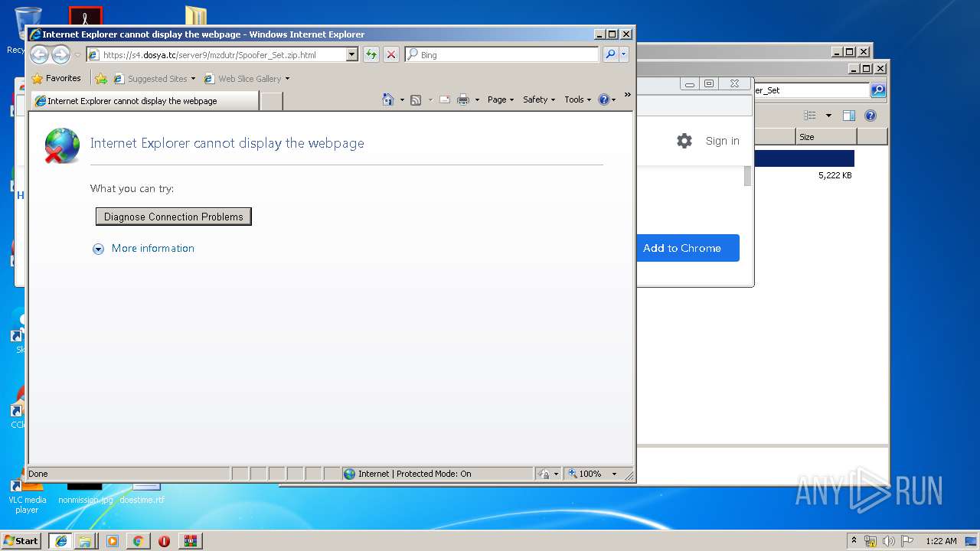The image size is (980, 551).
Task: Click the Explorer search magnifier icon
Action: point(879,90)
